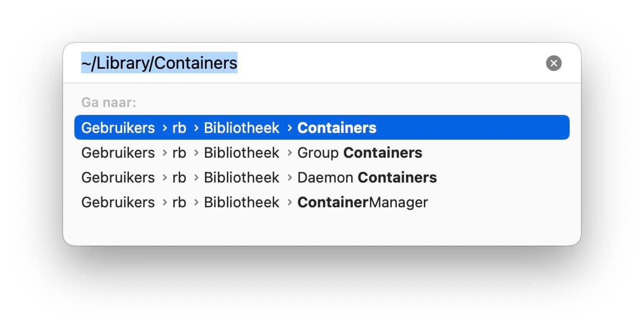Click rb in the ContainerManager row
644x329 pixels.
(x=179, y=202)
